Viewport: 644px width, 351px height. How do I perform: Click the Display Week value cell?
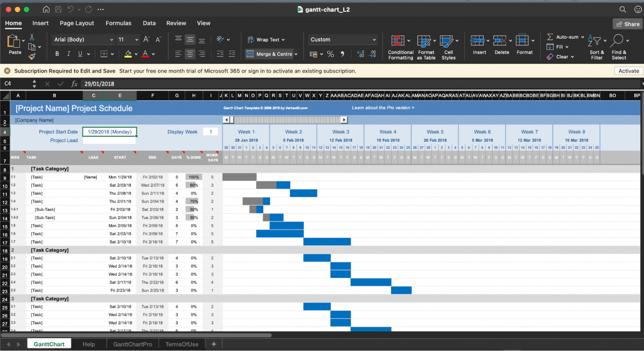coord(211,132)
